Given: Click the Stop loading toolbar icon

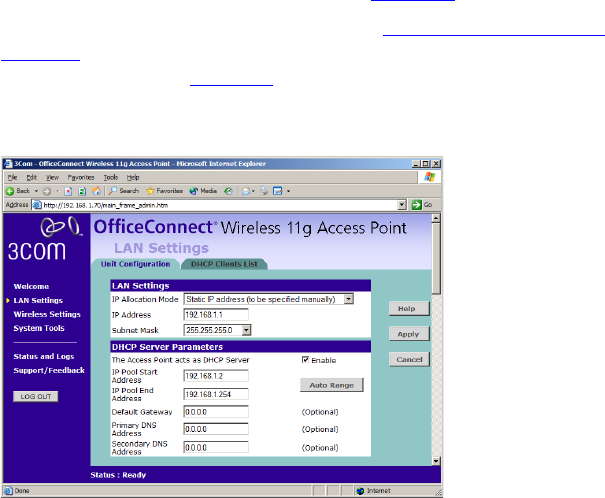Looking at the screenshot, I should click(68, 191).
